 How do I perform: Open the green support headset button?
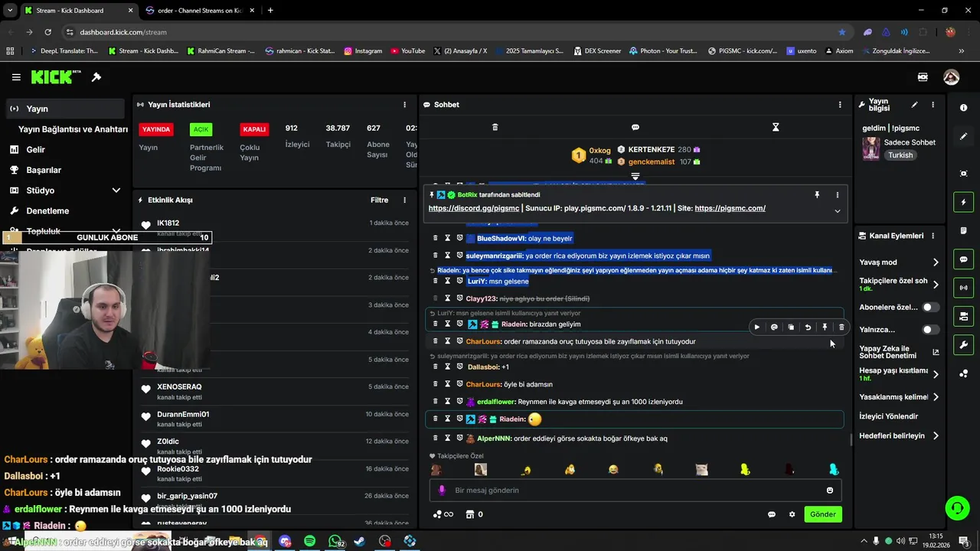956,508
